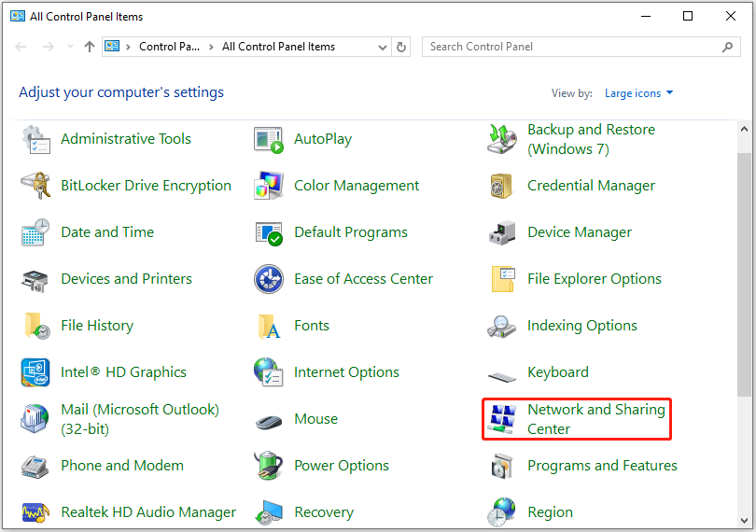Click scrollbar up arrow
Image resolution: width=756 pixels, height=532 pixels.
pyautogui.click(x=744, y=129)
